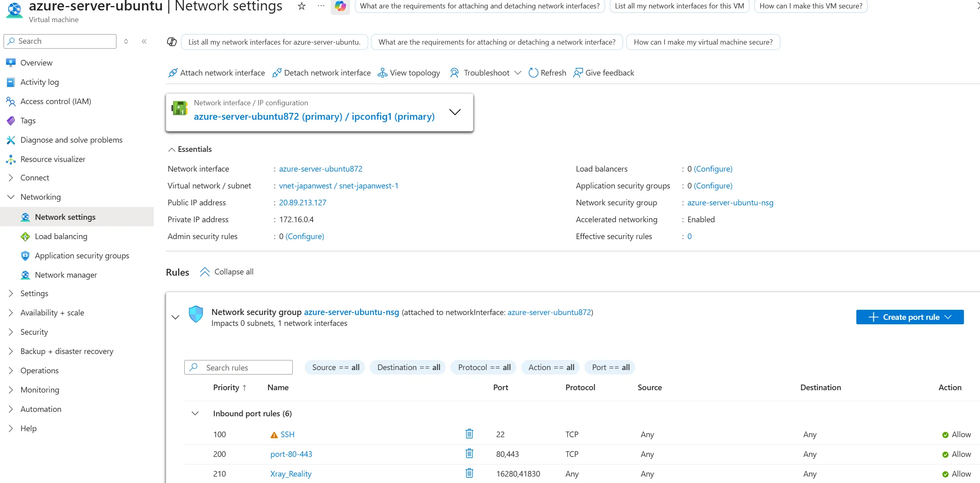The image size is (980, 483).
Task: Click the Refresh toolbar icon
Action: 533,73
